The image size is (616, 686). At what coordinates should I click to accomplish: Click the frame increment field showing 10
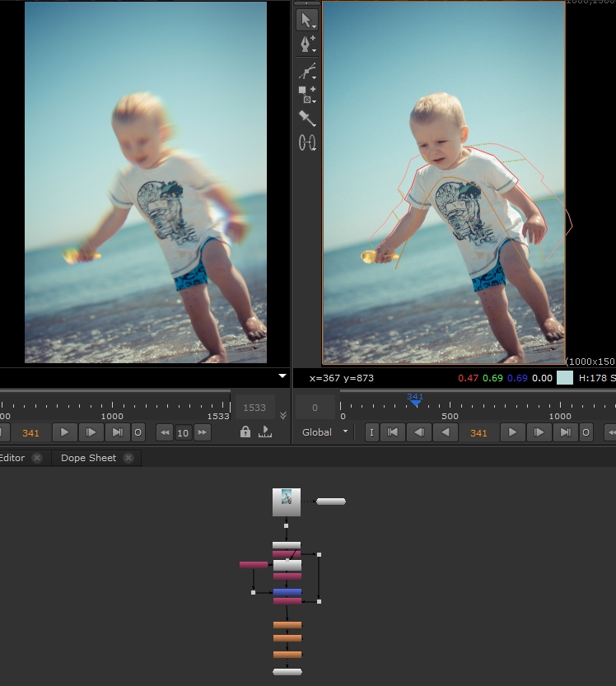(183, 432)
